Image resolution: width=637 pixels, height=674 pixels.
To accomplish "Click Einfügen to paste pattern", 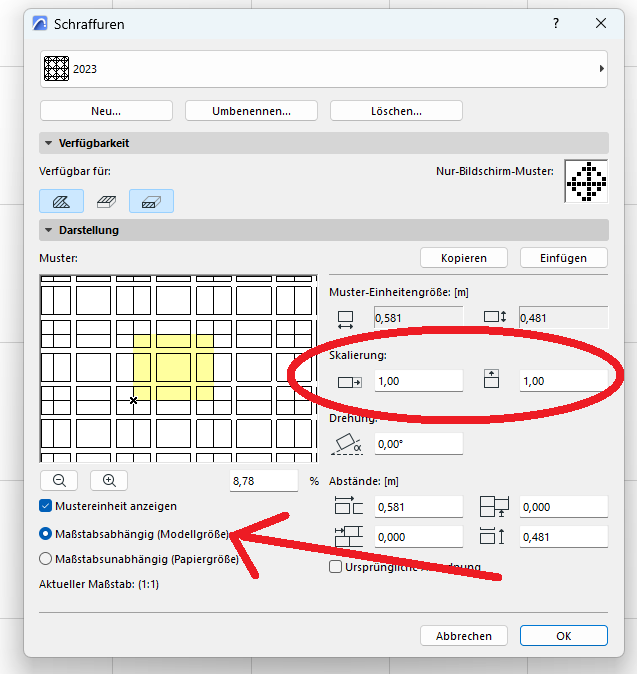I will 564,258.
